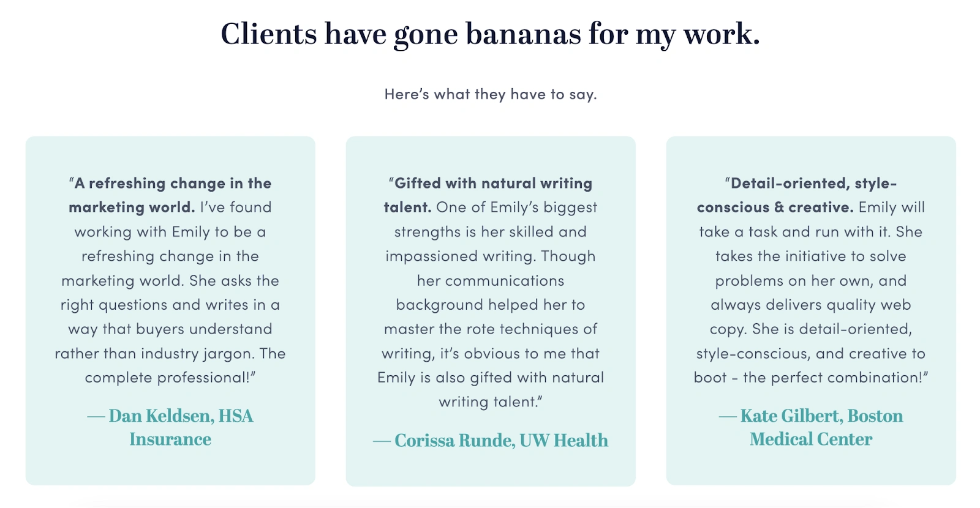Click the line "problems on her own, and"
The height and width of the screenshot is (508, 980).
(x=811, y=280)
